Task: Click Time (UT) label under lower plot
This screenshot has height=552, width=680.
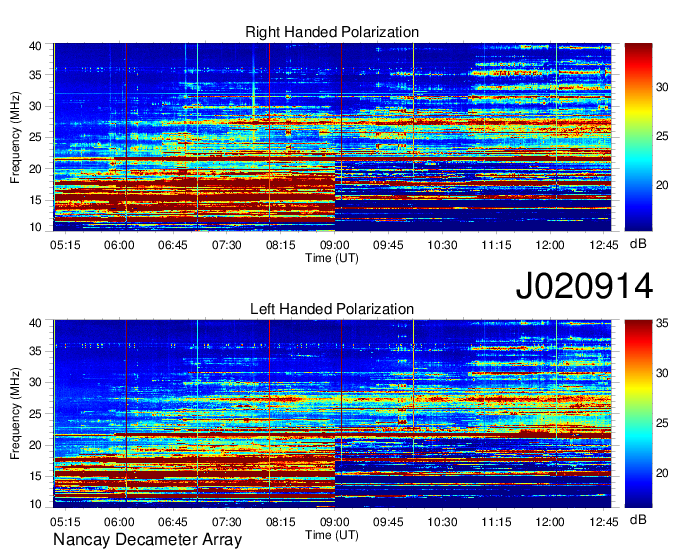Action: [x=332, y=535]
